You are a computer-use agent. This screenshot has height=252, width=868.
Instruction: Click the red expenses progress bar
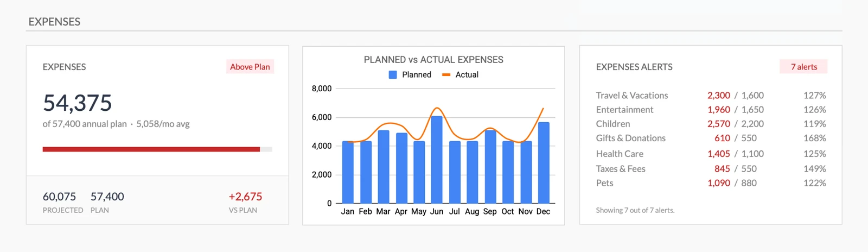(x=151, y=149)
